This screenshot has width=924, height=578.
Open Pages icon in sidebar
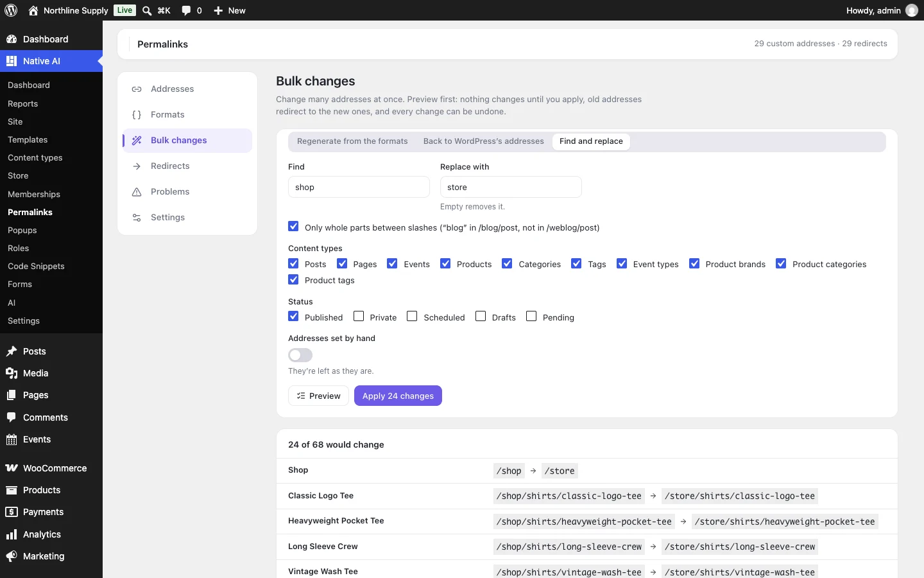pyautogui.click(x=12, y=395)
